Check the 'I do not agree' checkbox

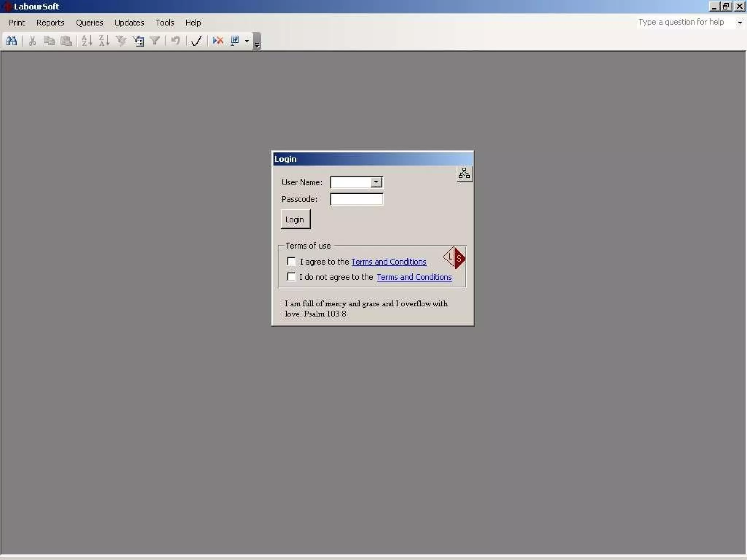291,277
